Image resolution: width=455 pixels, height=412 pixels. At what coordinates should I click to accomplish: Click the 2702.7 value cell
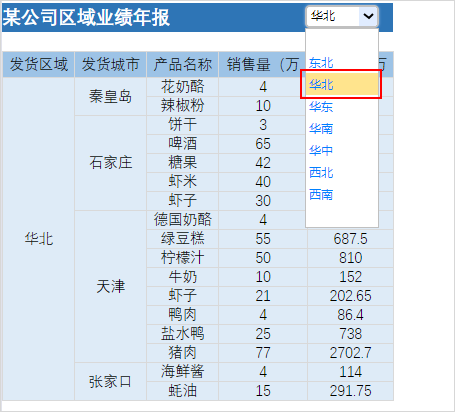(350, 353)
